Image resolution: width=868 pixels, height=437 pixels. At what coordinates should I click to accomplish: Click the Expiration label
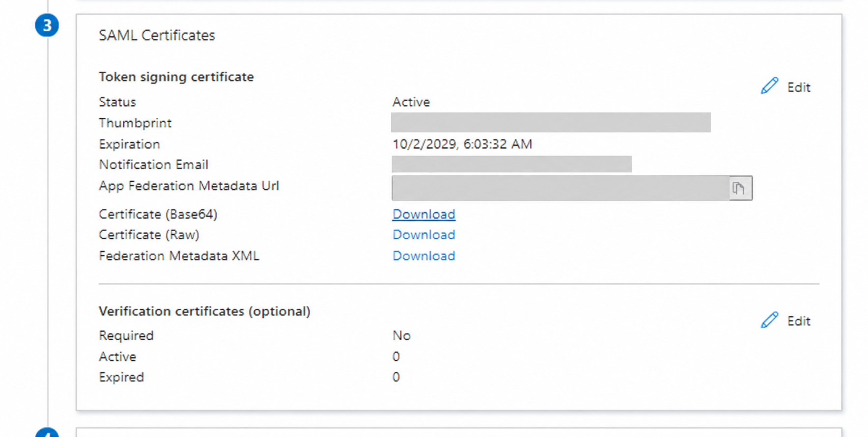[x=129, y=144]
